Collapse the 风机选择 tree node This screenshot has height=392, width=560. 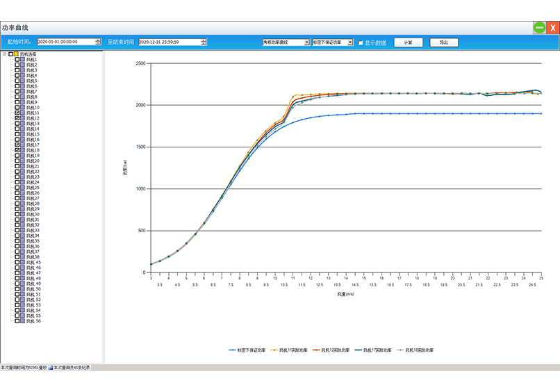click(x=5, y=54)
